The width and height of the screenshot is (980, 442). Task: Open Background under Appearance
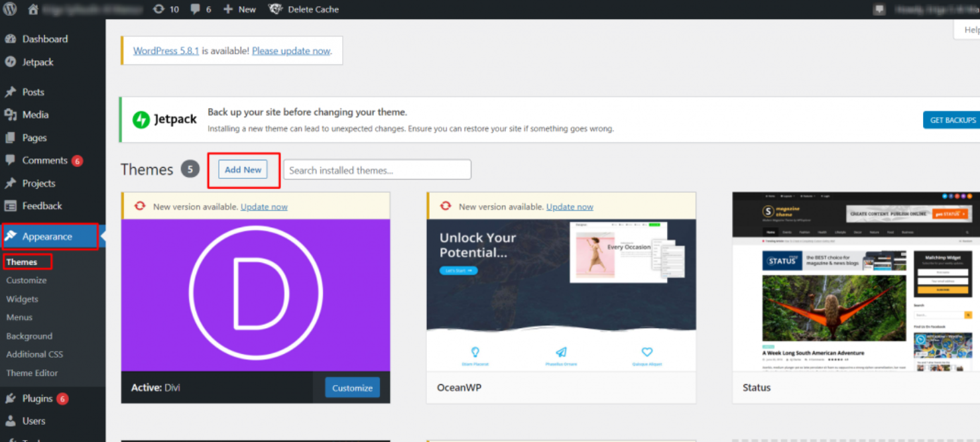(x=29, y=336)
